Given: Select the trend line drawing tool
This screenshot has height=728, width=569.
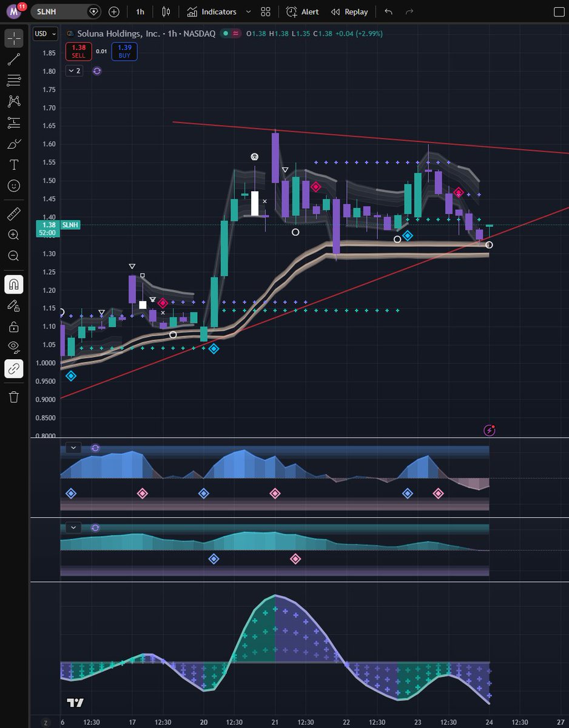Looking at the screenshot, I should click(x=14, y=59).
